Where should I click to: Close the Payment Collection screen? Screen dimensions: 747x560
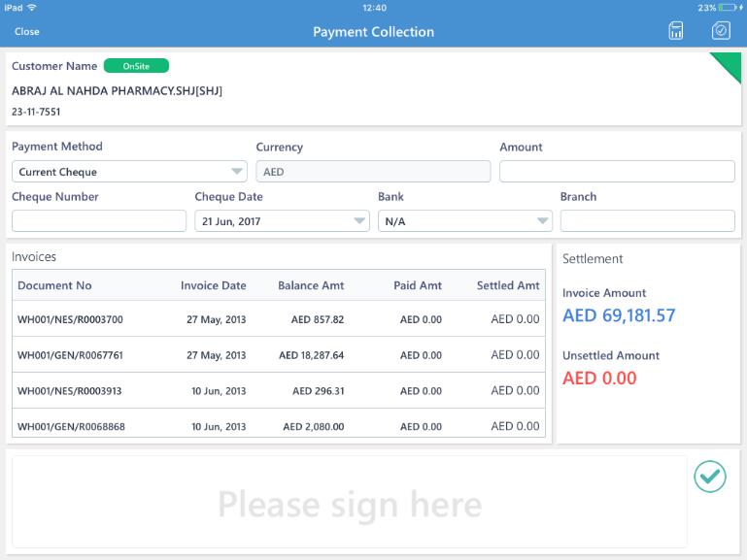click(26, 31)
